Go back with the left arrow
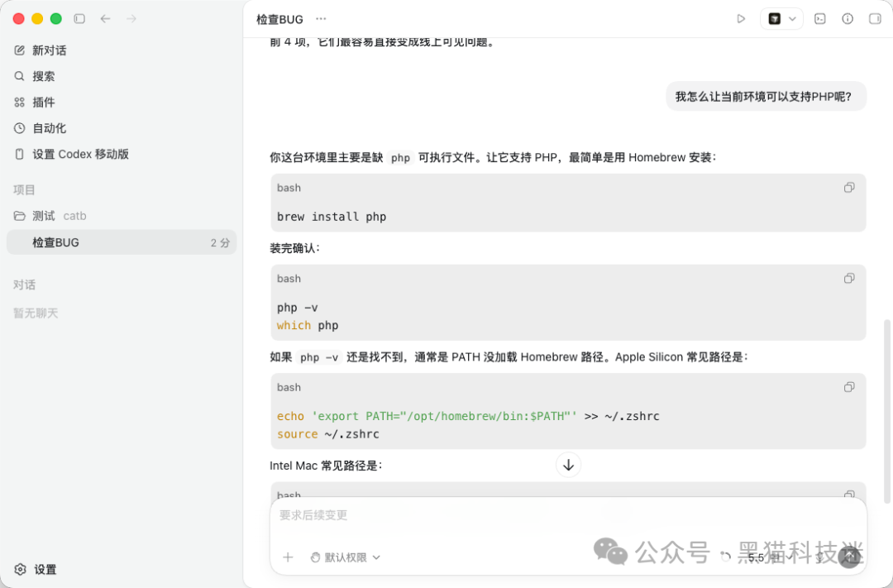 point(105,19)
